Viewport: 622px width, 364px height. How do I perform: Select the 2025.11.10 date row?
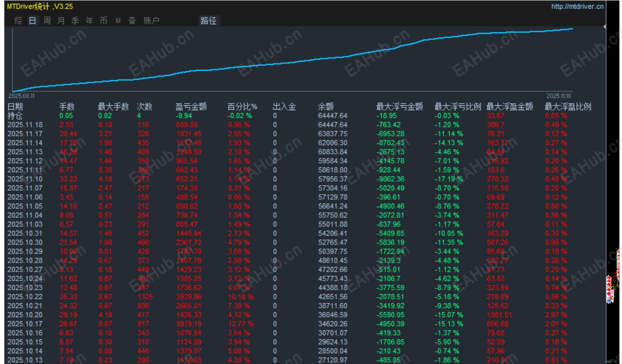(25, 179)
